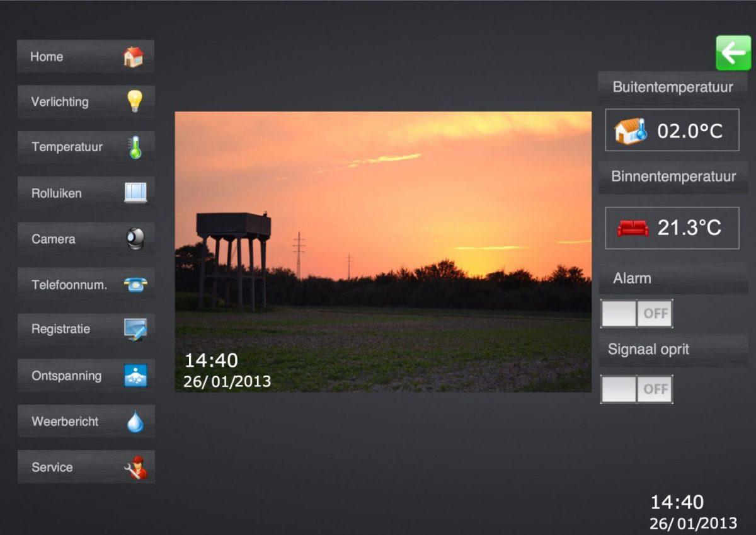Select the Weerbericht menu label

point(65,422)
